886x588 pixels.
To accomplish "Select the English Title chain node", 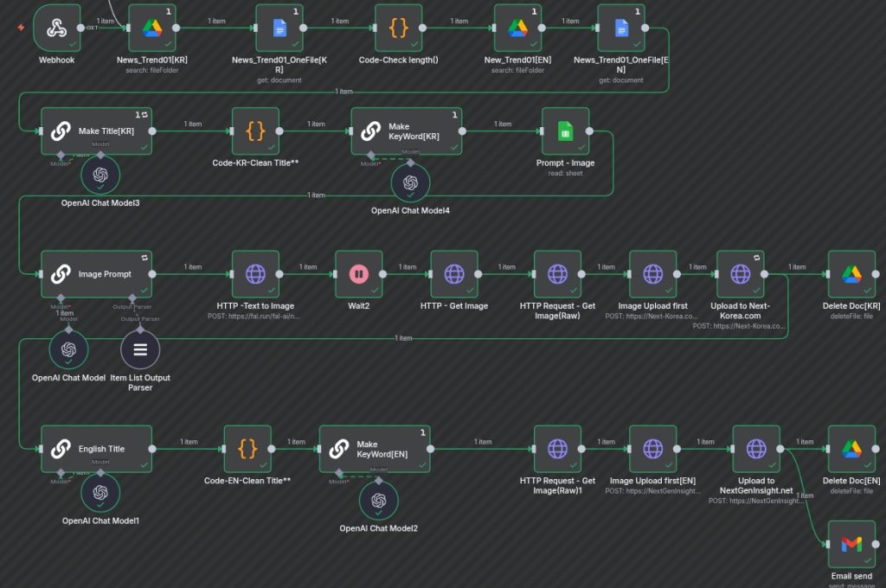I will pyautogui.click(x=97, y=449).
